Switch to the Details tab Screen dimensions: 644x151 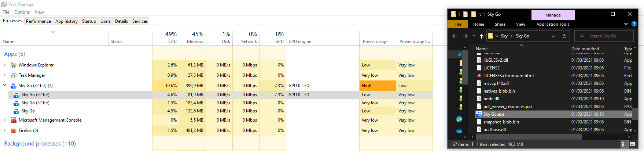121,21
